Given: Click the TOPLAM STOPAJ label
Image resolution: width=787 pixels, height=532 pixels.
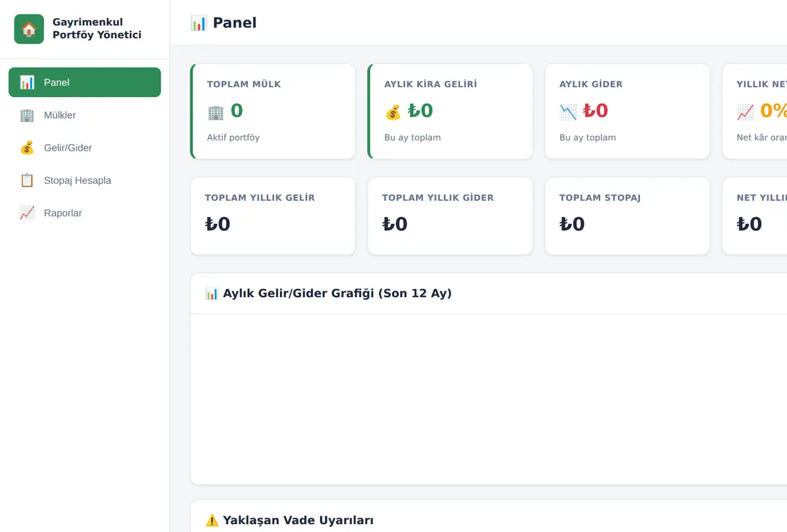Looking at the screenshot, I should pos(600,197).
